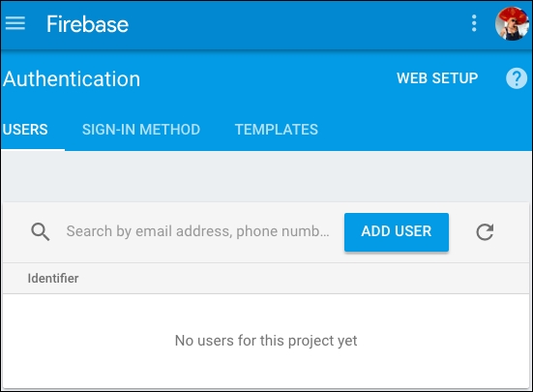Click the magnifying glass search icon
The width and height of the screenshot is (533, 392).
[x=40, y=232]
